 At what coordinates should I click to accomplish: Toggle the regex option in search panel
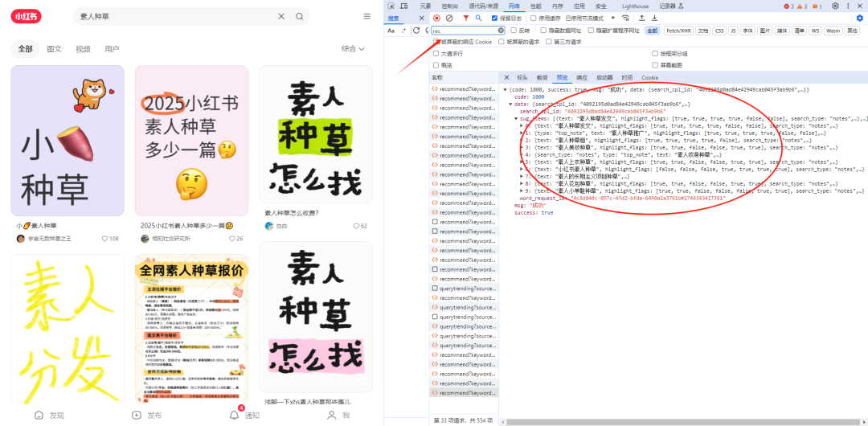[403, 31]
